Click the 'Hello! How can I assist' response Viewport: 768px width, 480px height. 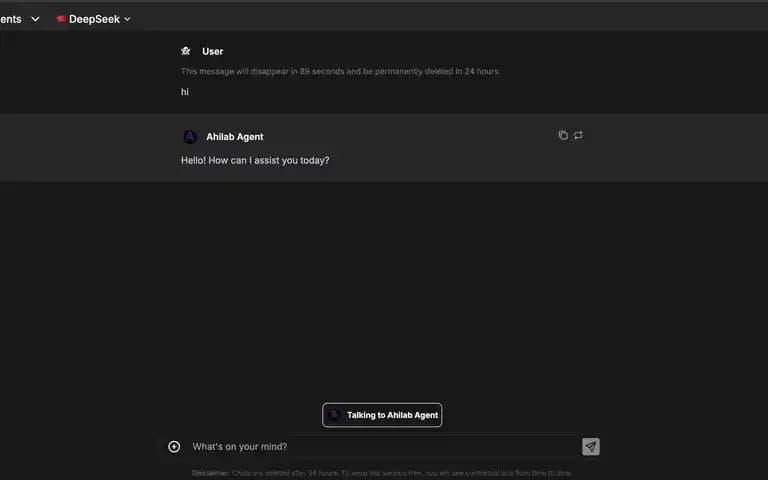click(x=255, y=161)
